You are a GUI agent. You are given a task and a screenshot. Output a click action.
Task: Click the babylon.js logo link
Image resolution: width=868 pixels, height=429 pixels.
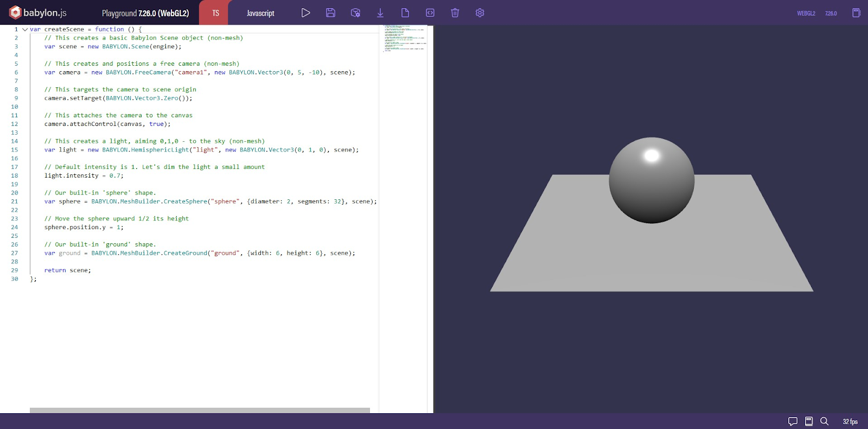(x=38, y=12)
